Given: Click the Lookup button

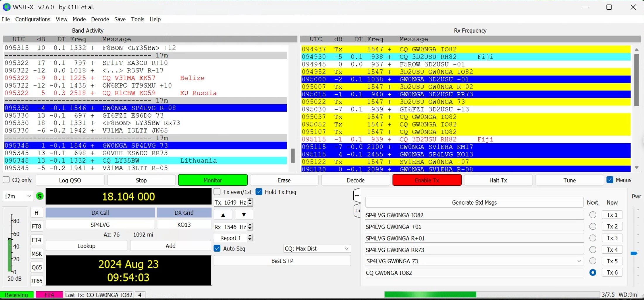Looking at the screenshot, I should [x=86, y=246].
